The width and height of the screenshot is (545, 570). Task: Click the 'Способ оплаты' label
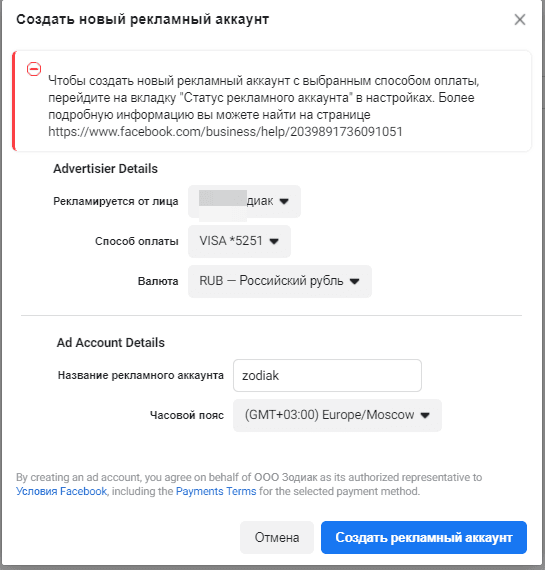[x=137, y=241]
